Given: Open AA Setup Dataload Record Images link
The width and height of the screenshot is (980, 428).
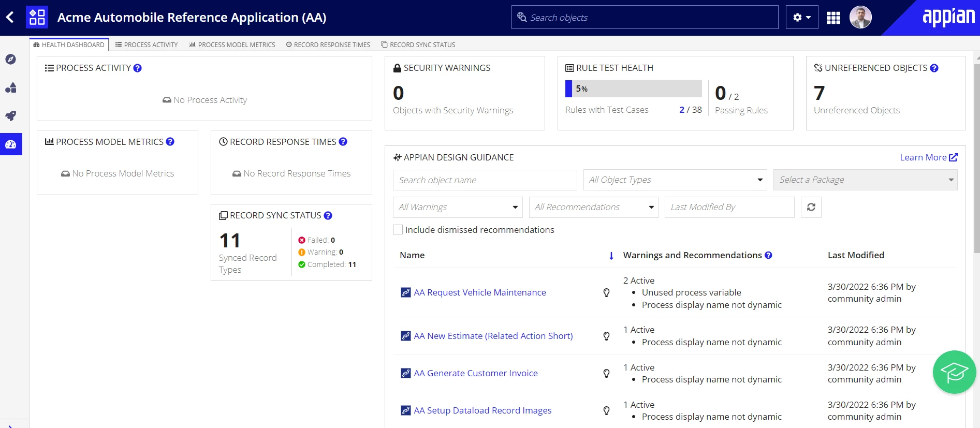Looking at the screenshot, I should click(x=482, y=410).
